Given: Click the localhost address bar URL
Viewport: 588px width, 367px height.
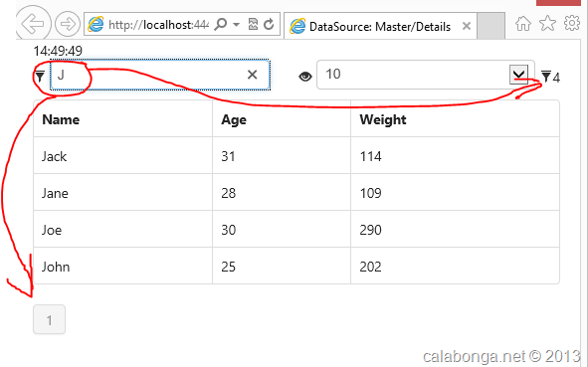Looking at the screenshot, I should (158, 25).
